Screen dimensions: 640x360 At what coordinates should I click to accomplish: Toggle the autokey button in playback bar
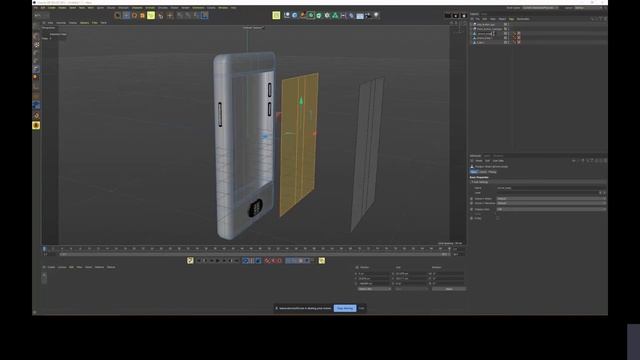point(273,260)
